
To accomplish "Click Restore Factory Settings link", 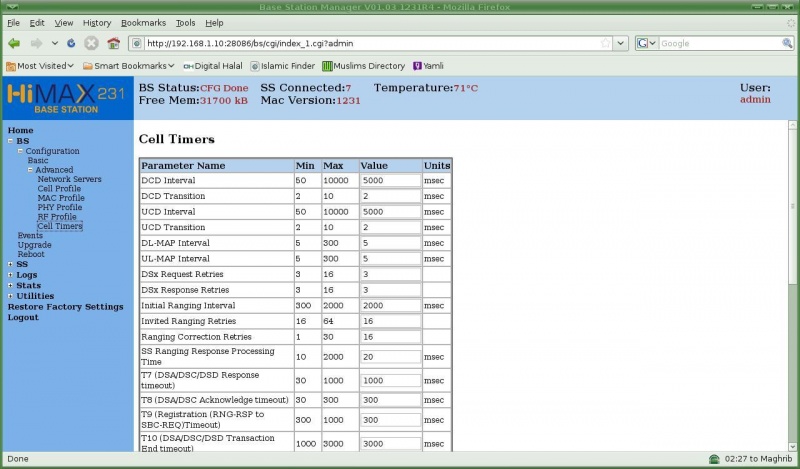I will (65, 307).
